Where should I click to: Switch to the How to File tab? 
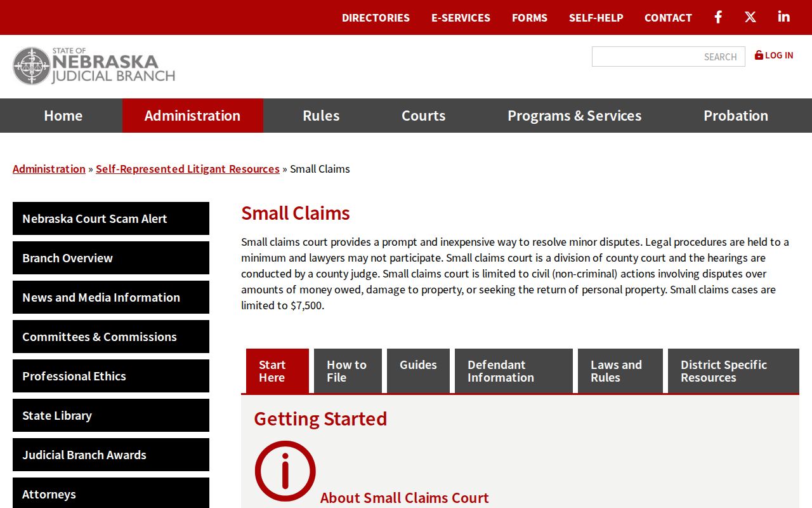(348, 371)
